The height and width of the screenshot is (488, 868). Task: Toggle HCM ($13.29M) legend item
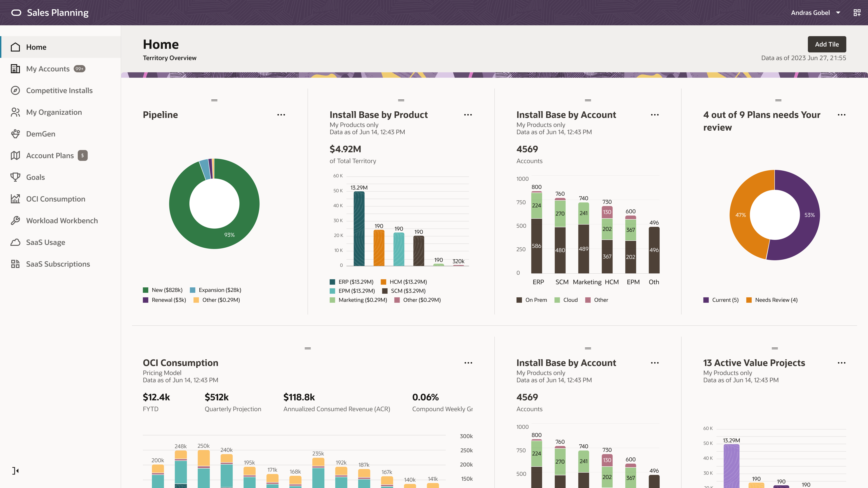[x=404, y=282]
